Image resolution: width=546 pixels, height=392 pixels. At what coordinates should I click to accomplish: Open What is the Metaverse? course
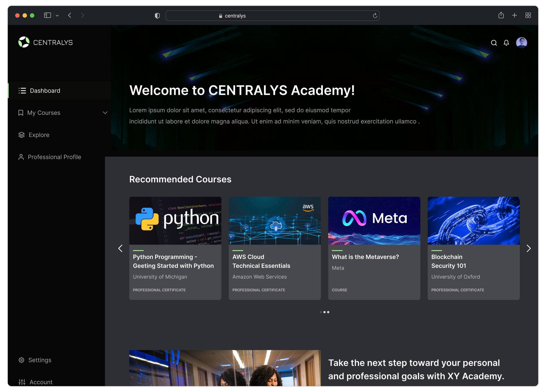[365, 257]
